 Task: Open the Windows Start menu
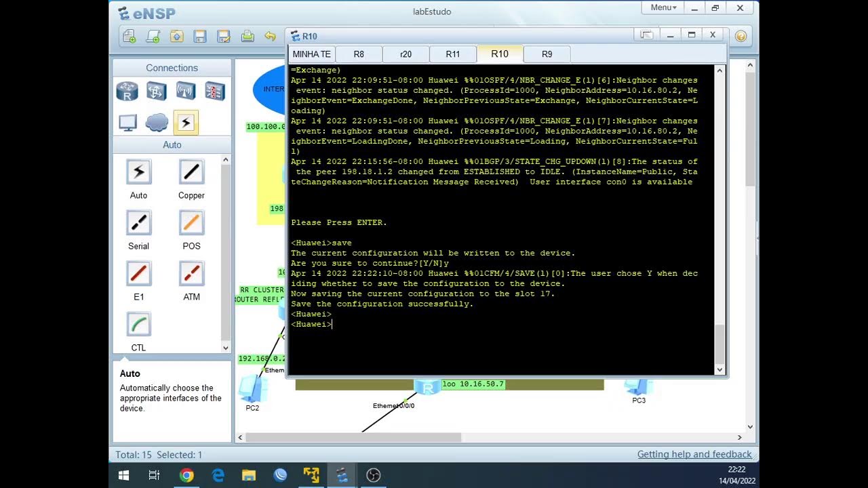coord(124,475)
